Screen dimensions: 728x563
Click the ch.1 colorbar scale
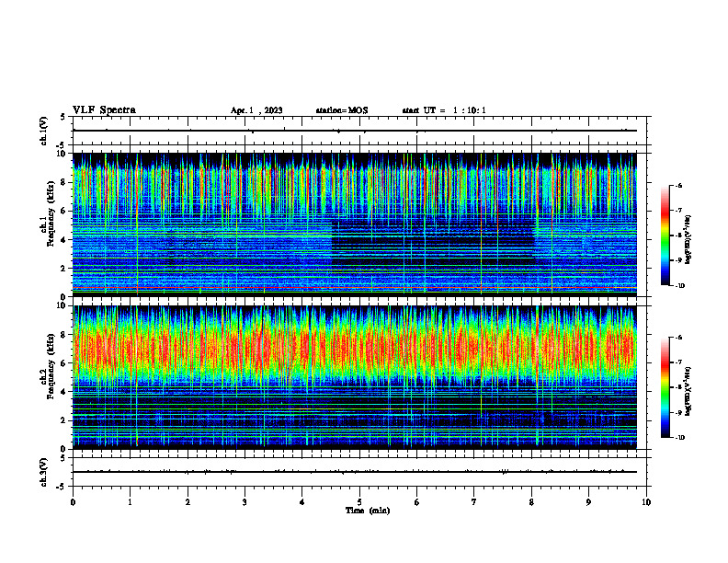click(665, 236)
